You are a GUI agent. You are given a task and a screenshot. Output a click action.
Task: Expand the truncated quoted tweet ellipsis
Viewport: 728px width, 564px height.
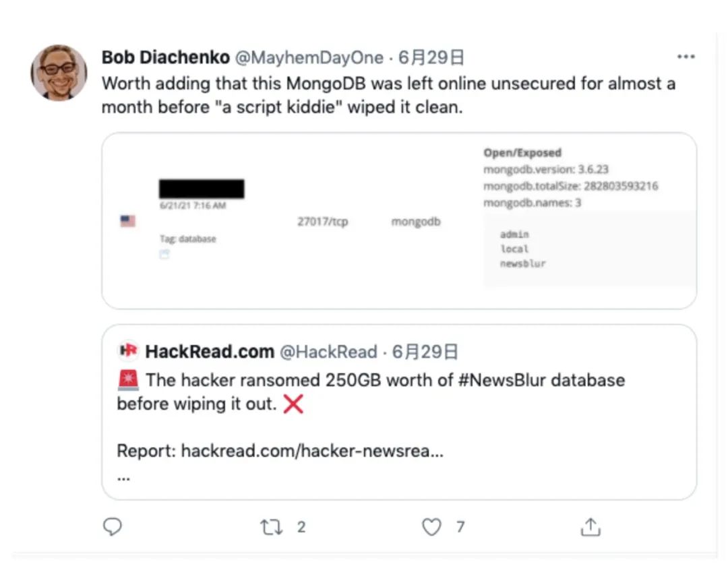coord(123,476)
